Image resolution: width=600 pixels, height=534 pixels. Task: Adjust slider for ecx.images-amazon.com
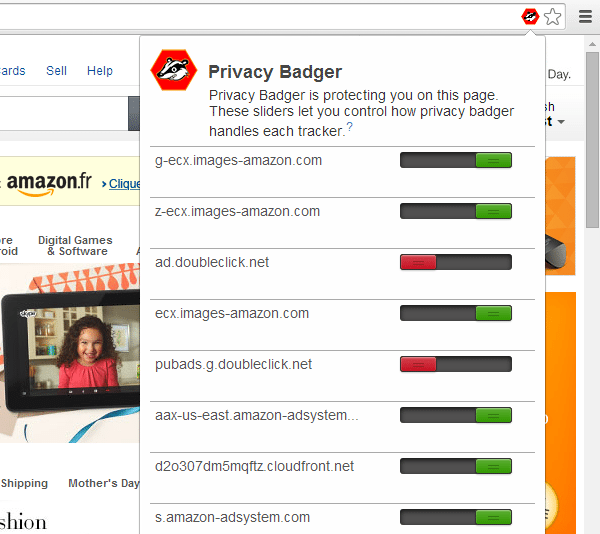tap(456, 313)
